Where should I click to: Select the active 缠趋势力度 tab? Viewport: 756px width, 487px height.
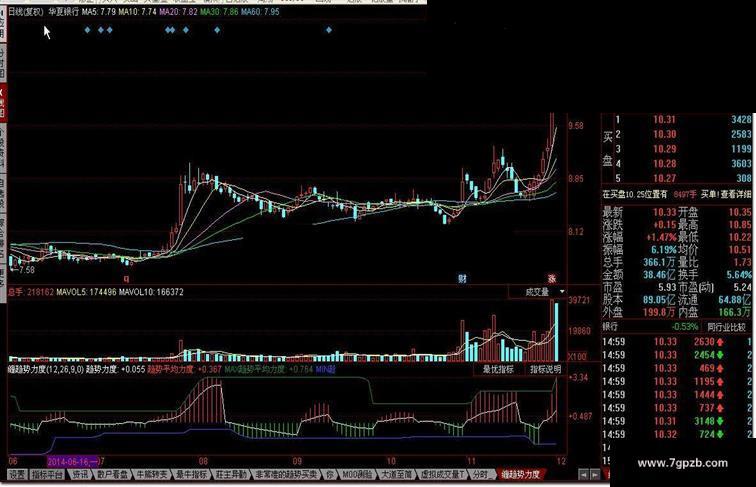[x=521, y=474]
